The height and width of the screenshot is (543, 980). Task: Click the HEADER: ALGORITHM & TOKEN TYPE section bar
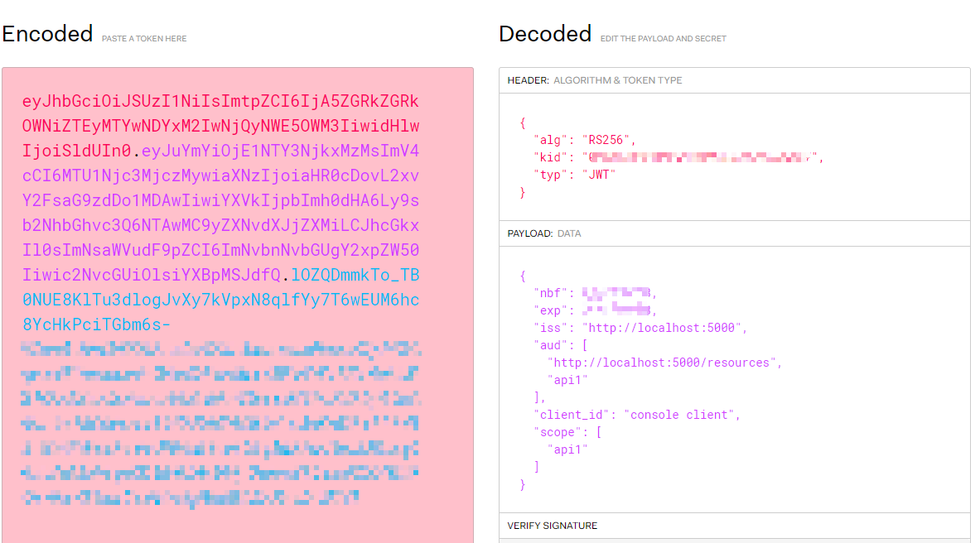pos(736,80)
